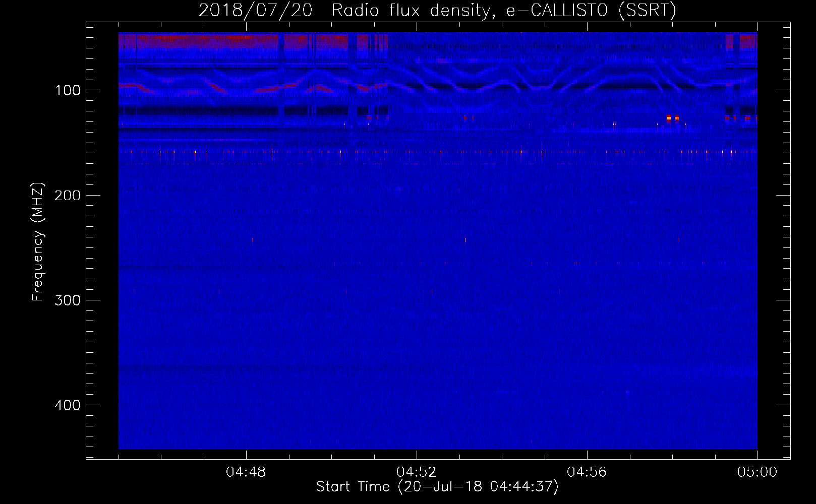Click the '04:48' time tick label

point(246,472)
